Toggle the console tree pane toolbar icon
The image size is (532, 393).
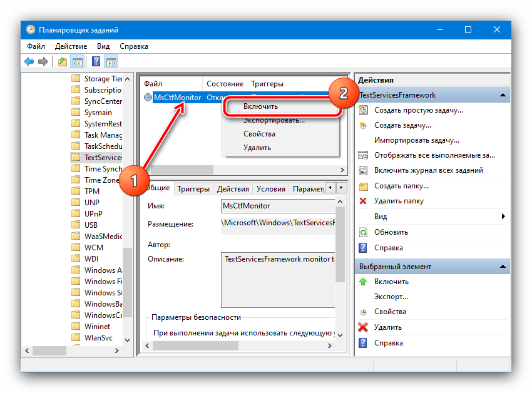coord(77,62)
